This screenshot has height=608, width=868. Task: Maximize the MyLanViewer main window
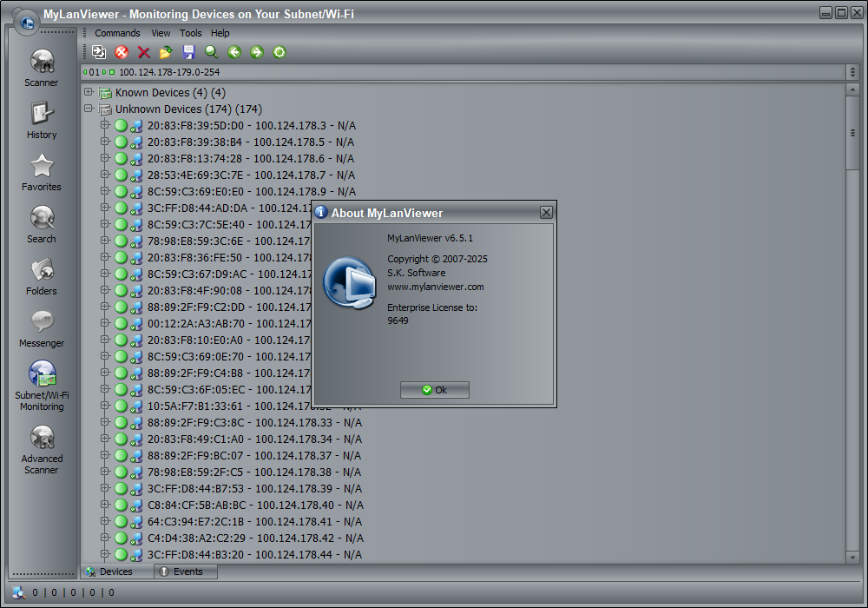point(841,13)
